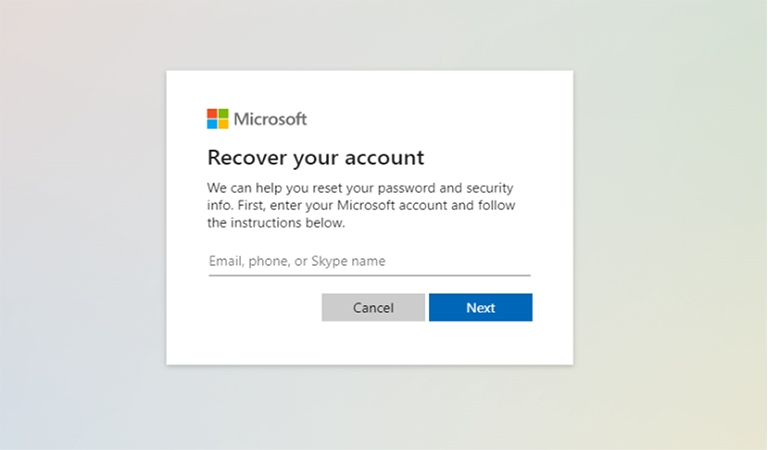Viewport: 768px width, 450px height.
Task: Click empty white space below the Cancel button
Action: point(373,343)
